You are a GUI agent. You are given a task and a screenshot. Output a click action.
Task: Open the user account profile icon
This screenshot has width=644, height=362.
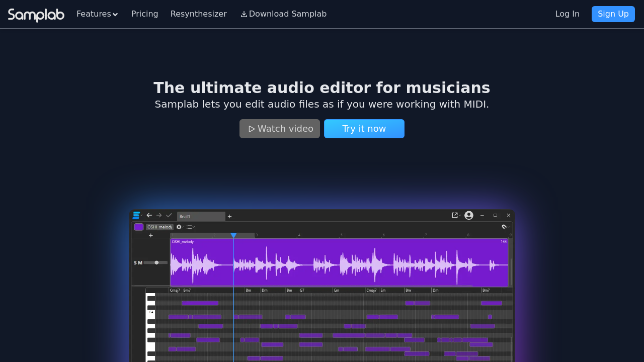(469, 215)
